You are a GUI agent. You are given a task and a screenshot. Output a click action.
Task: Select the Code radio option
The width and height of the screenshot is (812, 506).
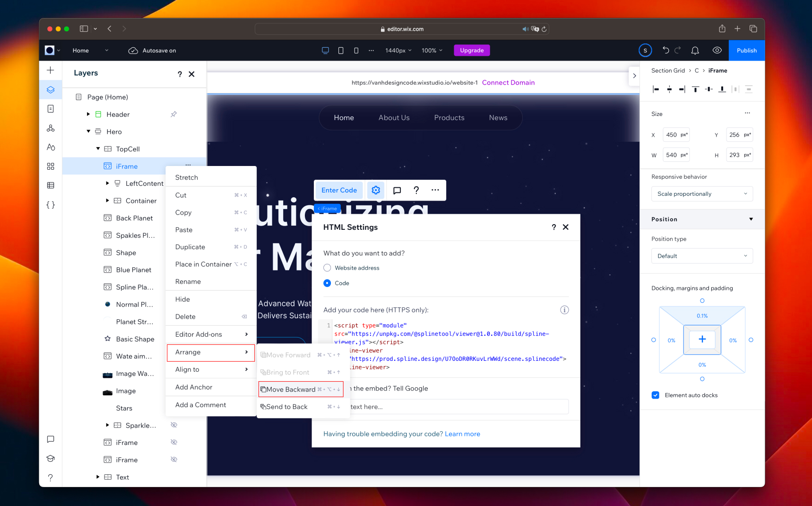(327, 283)
